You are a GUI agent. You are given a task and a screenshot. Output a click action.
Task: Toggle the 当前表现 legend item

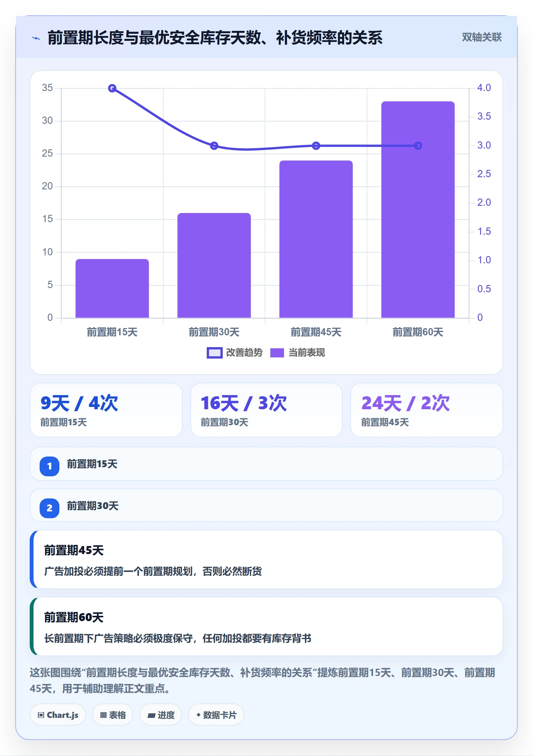pyautogui.click(x=298, y=353)
